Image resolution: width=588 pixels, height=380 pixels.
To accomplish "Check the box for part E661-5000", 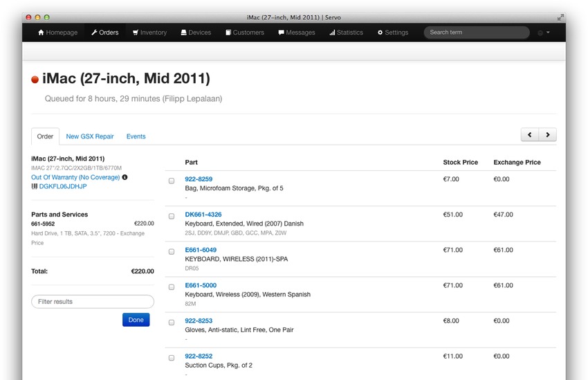I will [x=172, y=287].
